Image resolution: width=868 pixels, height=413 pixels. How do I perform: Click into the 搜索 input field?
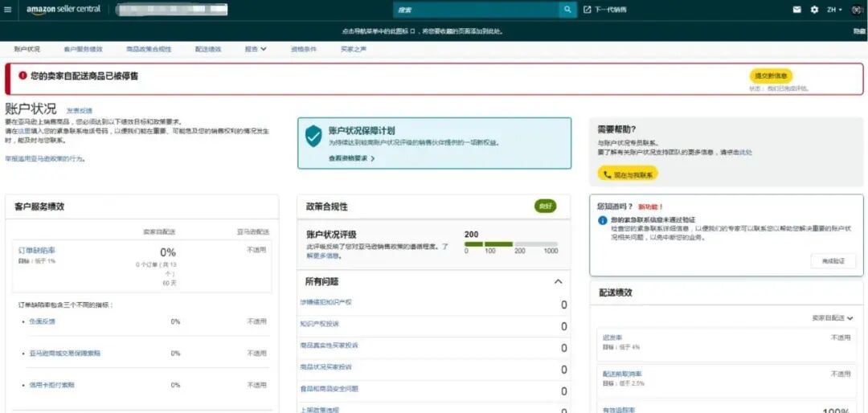point(476,10)
